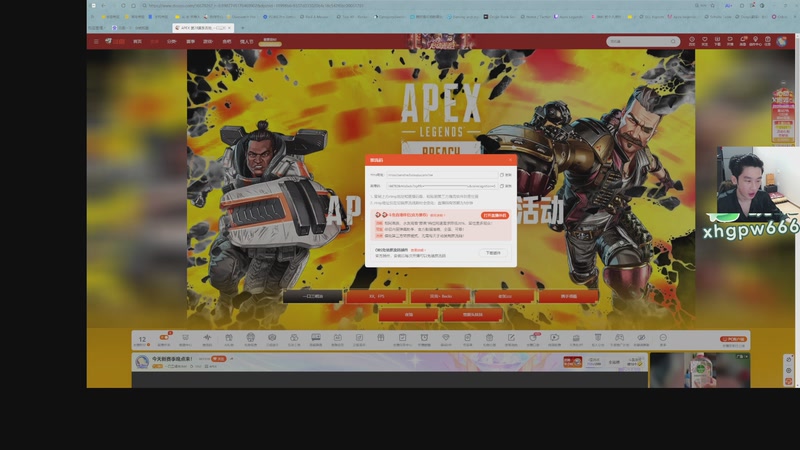Open the hamburger menu in red nav bar

[x=96, y=41]
